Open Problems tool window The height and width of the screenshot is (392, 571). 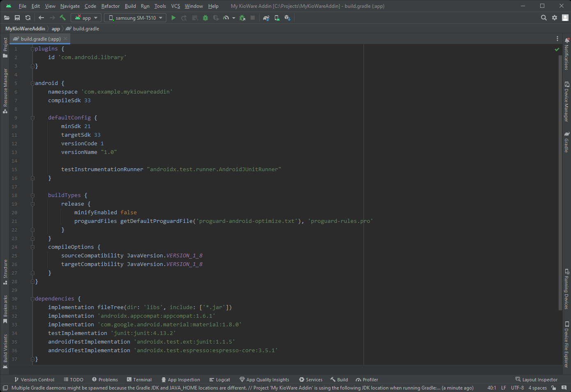click(105, 380)
